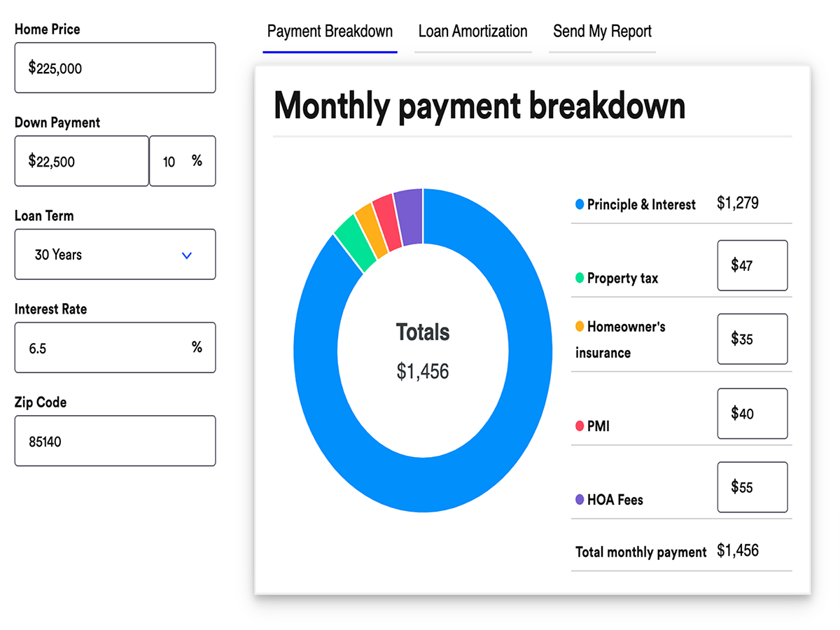
Task: Switch to the Loan Amortization tab
Action: [472, 31]
